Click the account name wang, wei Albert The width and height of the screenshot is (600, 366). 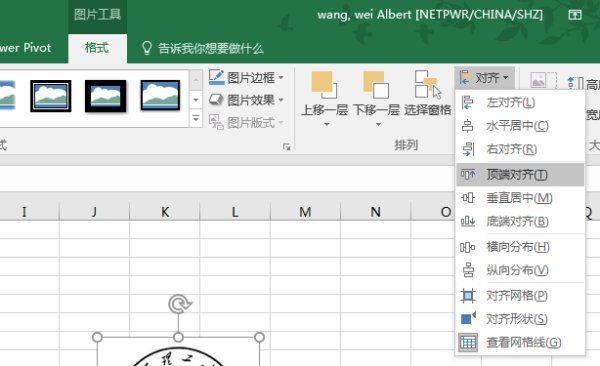[x=430, y=15]
